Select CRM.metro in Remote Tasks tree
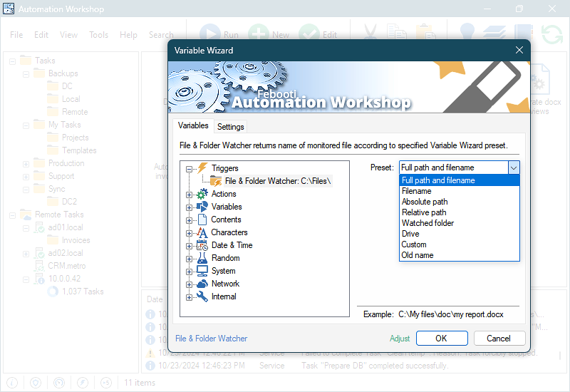The height and width of the screenshot is (392, 570). point(67,266)
